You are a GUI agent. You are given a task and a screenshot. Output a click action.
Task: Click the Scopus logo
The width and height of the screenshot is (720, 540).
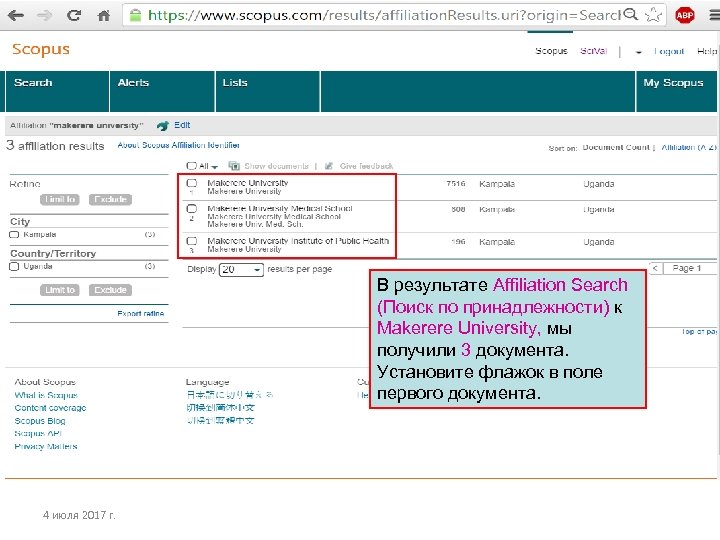pos(41,50)
